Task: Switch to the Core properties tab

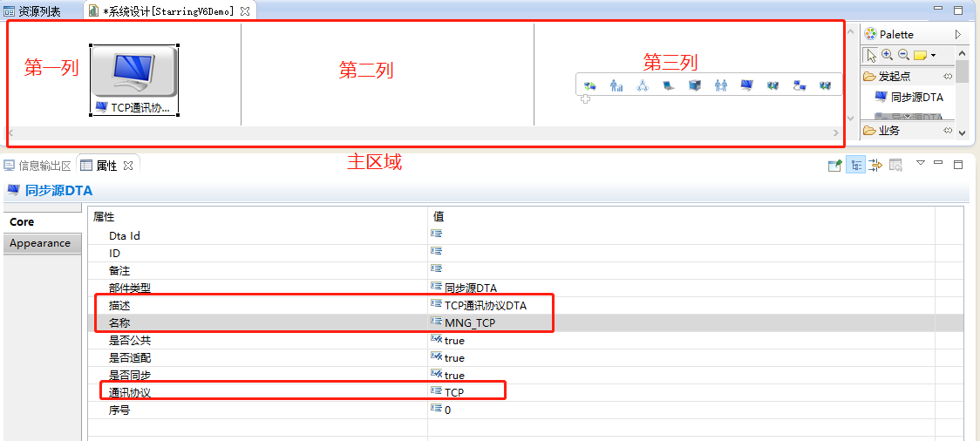Action: click(42, 221)
